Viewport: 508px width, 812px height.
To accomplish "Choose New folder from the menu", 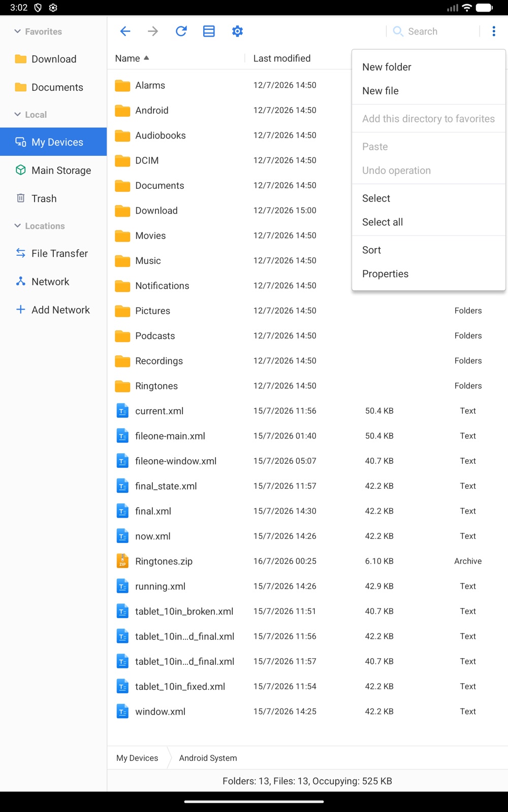I will pos(429,67).
